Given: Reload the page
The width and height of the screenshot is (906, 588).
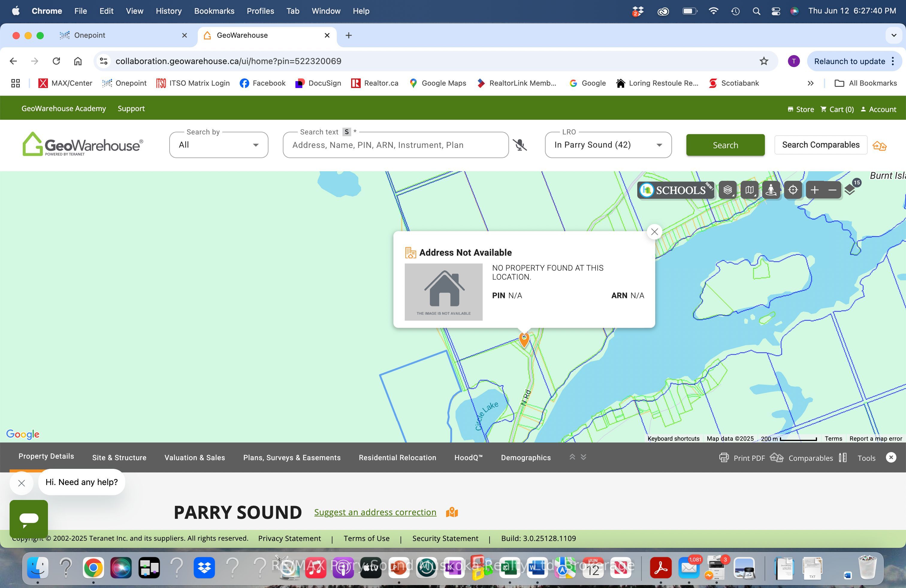Looking at the screenshot, I should click(56, 61).
